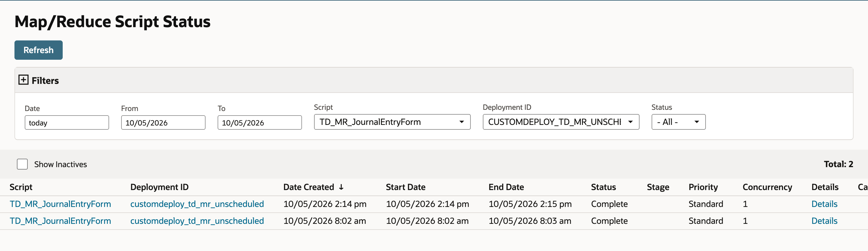
Task: Click the End Date 10/05/2026 2:15 pm cell
Action: pyautogui.click(x=530, y=204)
